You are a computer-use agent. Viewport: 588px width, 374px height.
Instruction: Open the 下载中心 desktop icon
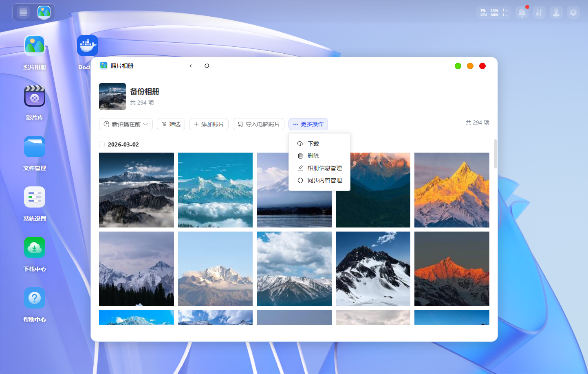[x=35, y=247]
